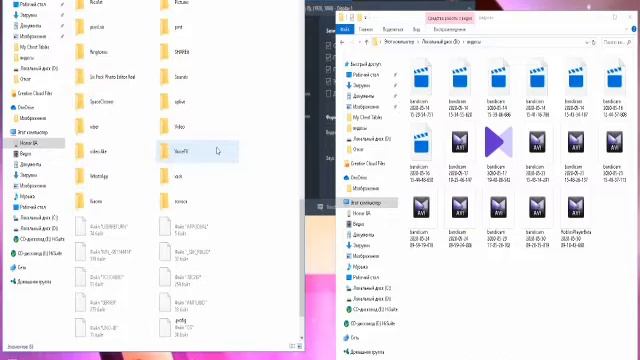Open the Главная ribbon tab

366,29
